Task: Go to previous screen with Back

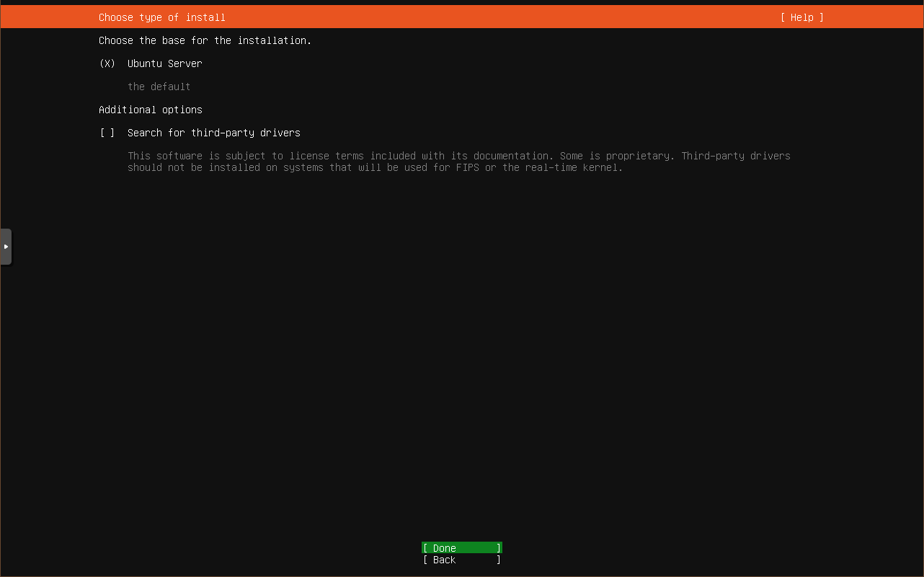Action: (x=462, y=560)
